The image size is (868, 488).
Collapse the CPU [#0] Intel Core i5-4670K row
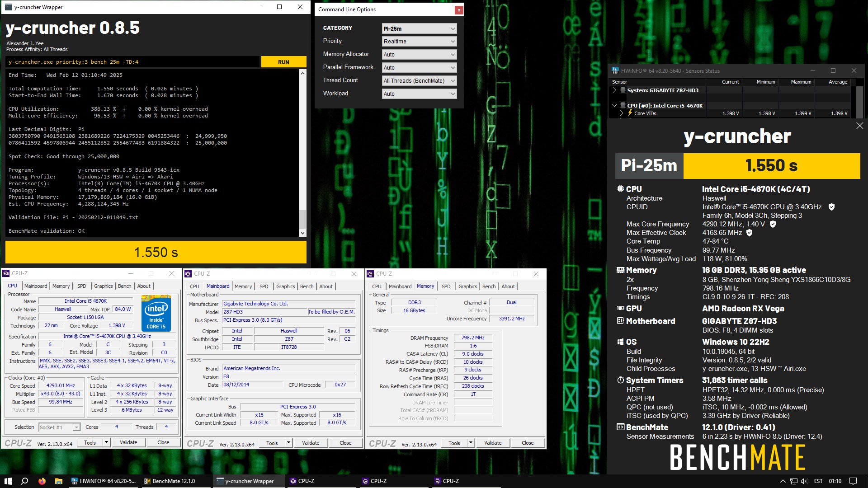pyautogui.click(x=614, y=105)
